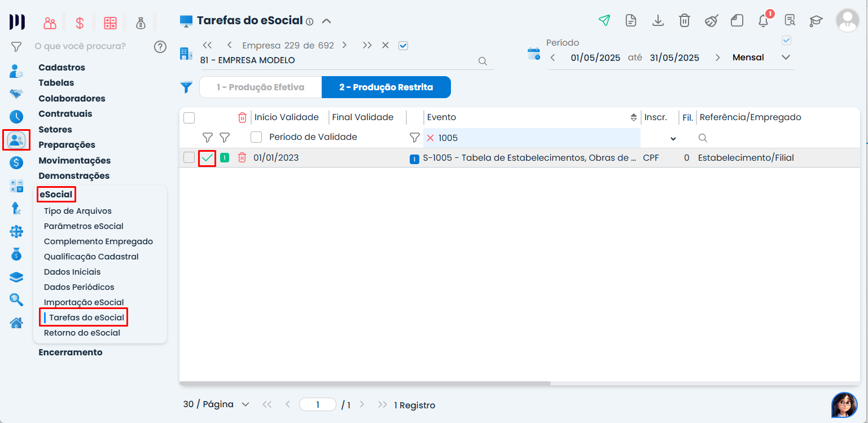The width and height of the screenshot is (868, 423).
Task: Open the 30 / Página size dropdown
Action: (217, 404)
